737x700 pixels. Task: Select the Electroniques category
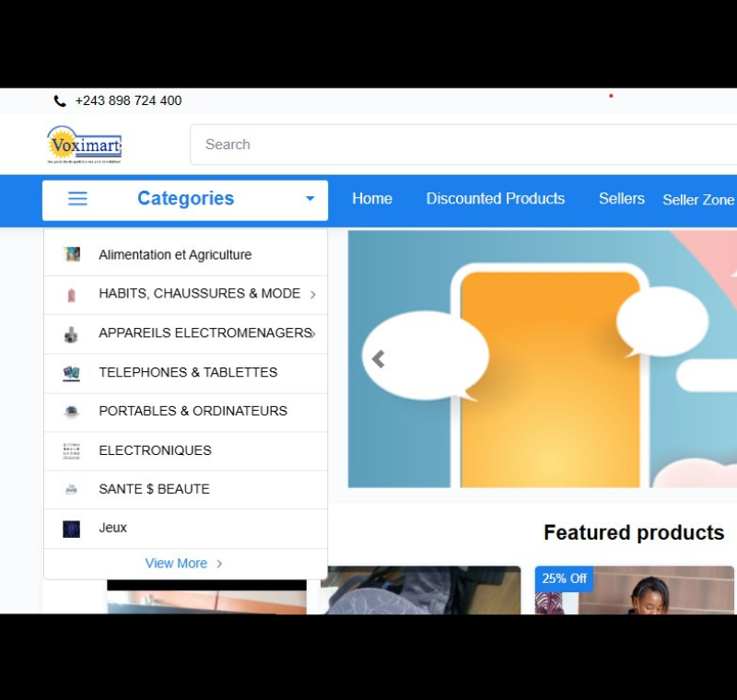pyautogui.click(x=155, y=450)
